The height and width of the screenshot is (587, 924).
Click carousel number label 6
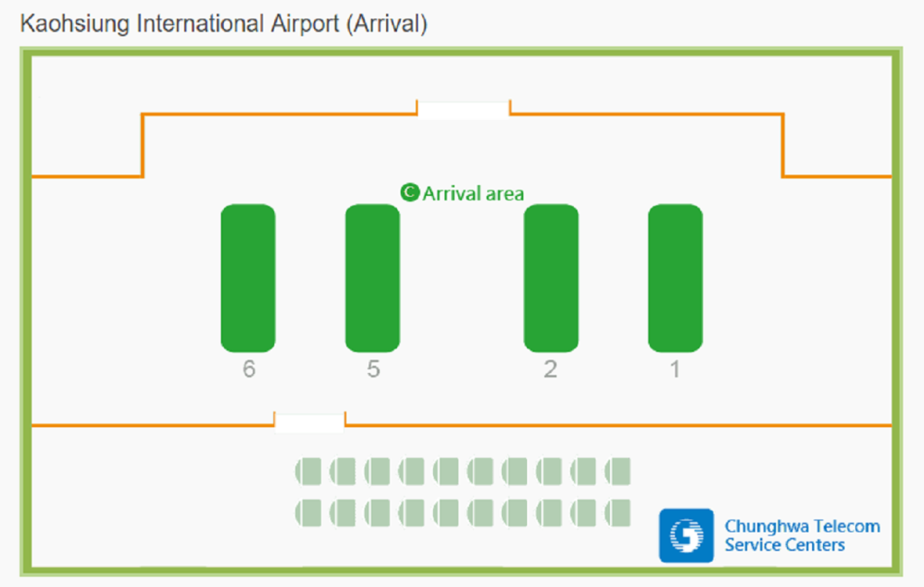249,369
